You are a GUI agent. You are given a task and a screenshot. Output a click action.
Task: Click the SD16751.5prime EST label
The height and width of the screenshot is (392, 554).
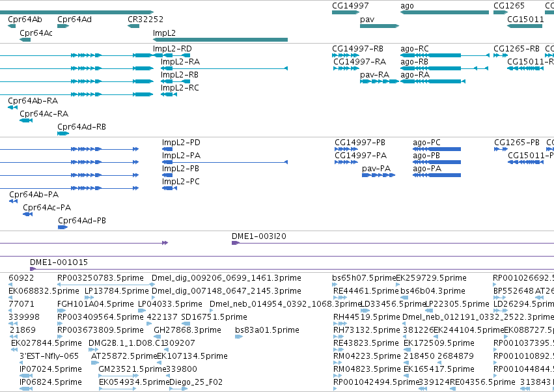point(214,317)
